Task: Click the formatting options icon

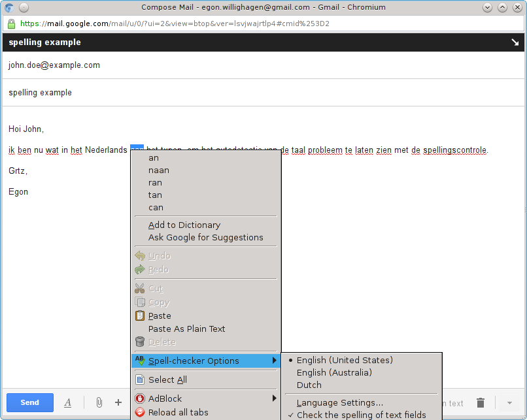Action: (68, 402)
